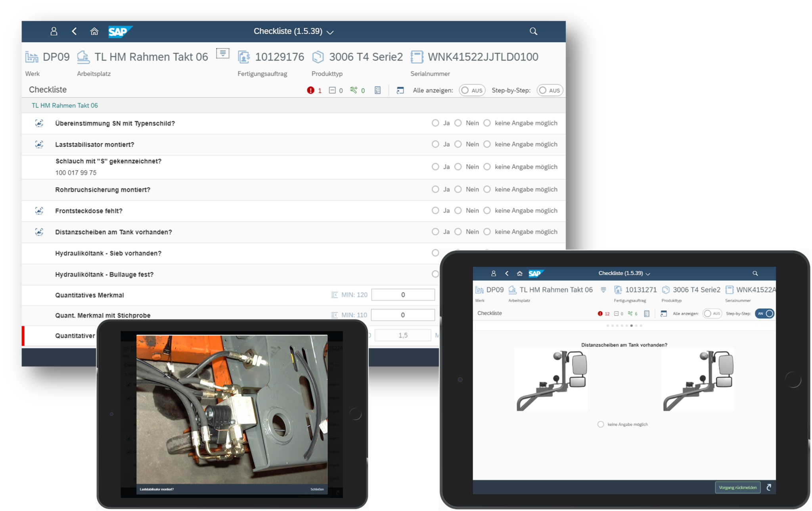Enable the Alle anzeigen toggle
The height and width of the screenshot is (511, 812).
(472, 90)
